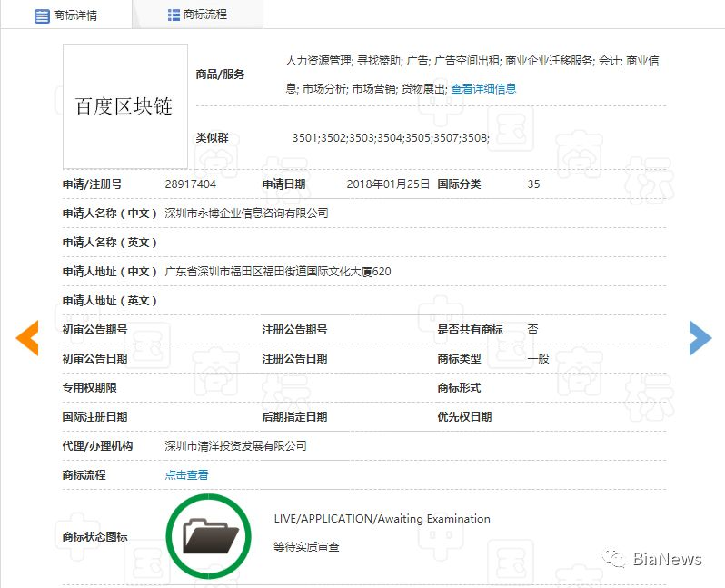Click the 商标状态图标 label
Screen dimensions: 725x588
(x=94, y=536)
